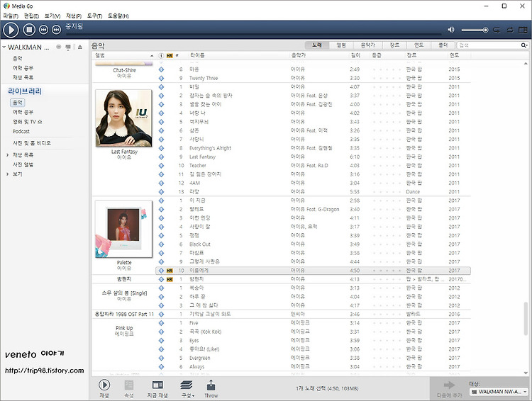The height and width of the screenshot is (401, 532).
Task: Switch to the 연도 view tab
Action: pos(419,45)
